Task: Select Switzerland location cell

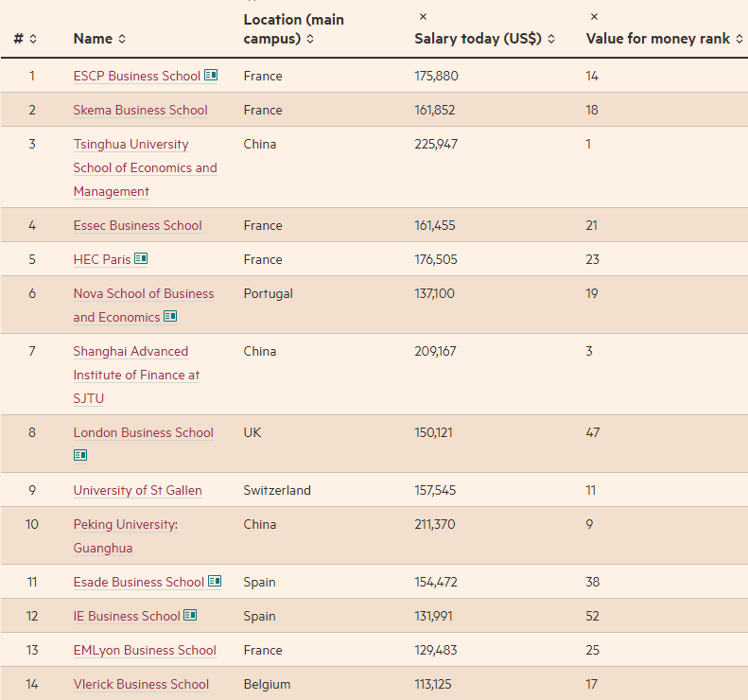Action: coord(277,490)
